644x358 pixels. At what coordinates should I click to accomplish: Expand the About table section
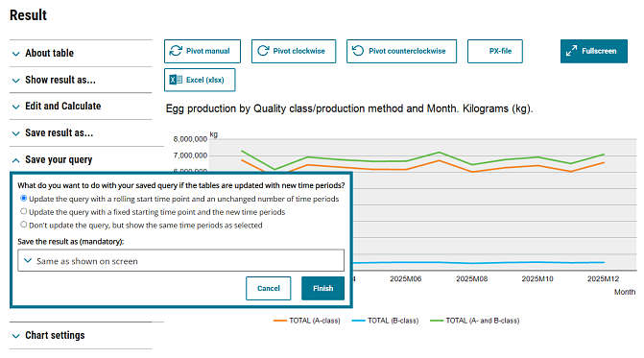(x=81, y=53)
